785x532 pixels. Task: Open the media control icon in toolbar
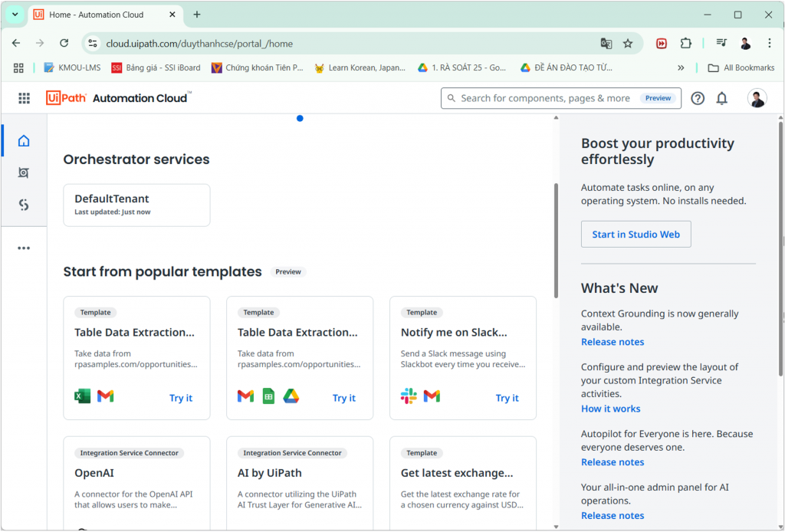click(721, 43)
